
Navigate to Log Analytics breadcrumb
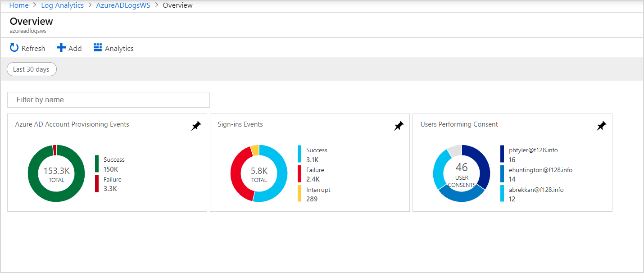(62, 5)
